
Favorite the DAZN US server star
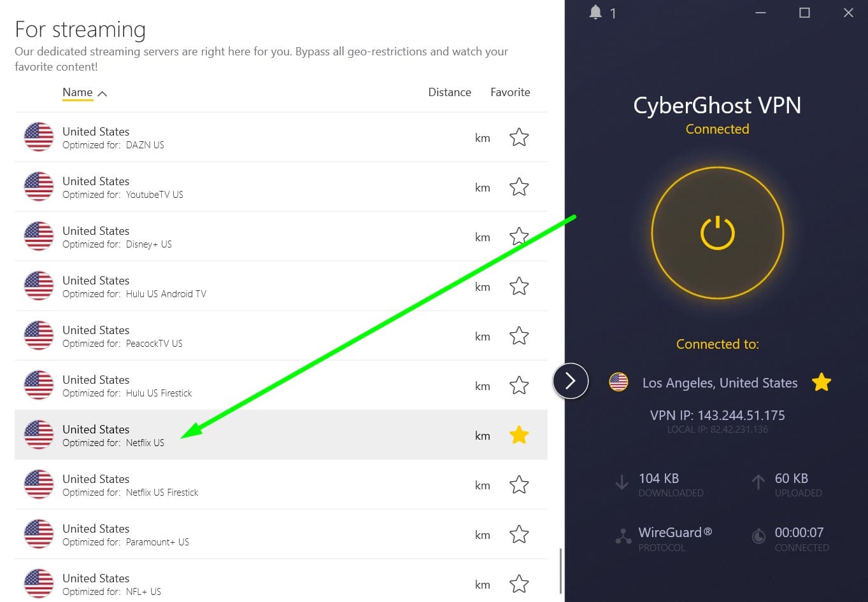tap(519, 137)
